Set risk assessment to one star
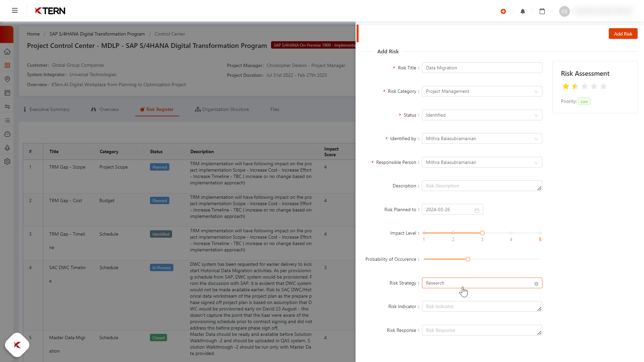The width and height of the screenshot is (644, 362). pyautogui.click(x=566, y=86)
